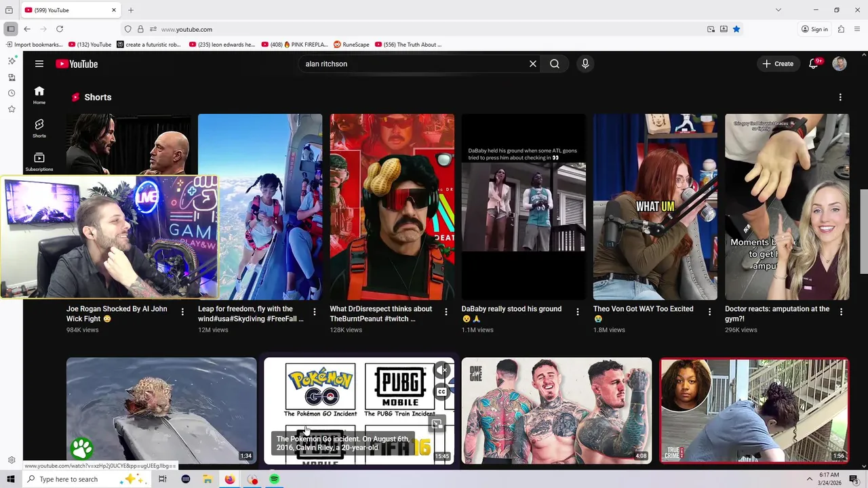Open options for Joe Rogan Shocked short

point(182,312)
